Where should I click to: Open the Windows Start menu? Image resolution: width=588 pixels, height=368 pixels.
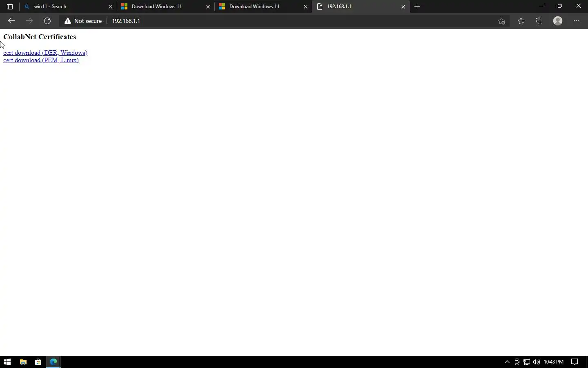pos(7,362)
